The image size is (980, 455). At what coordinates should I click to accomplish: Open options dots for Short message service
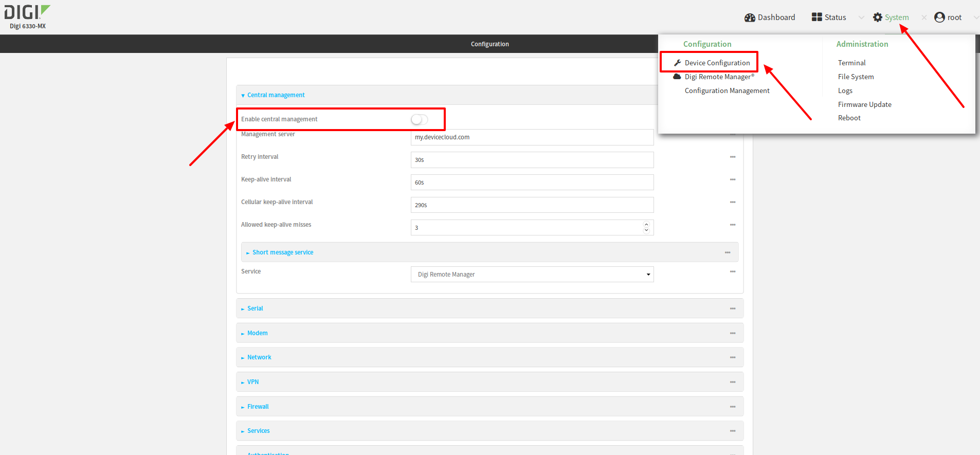tap(728, 252)
